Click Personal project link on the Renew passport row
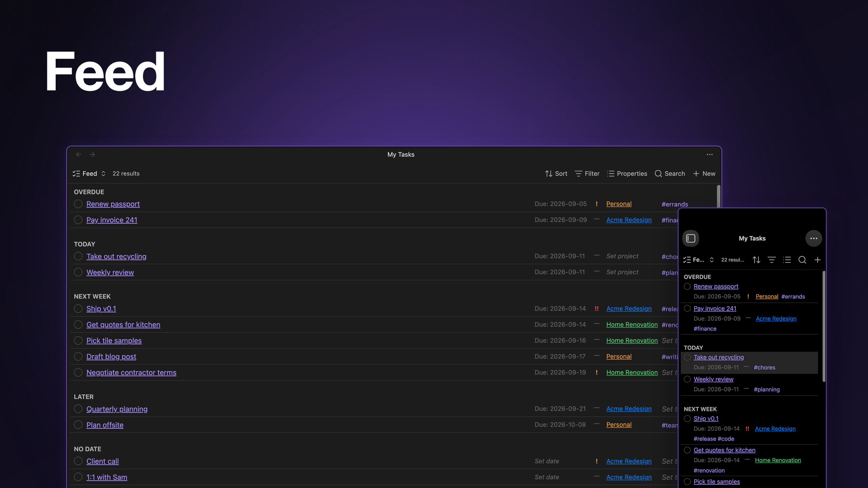Image resolution: width=868 pixels, height=488 pixels. click(x=619, y=204)
